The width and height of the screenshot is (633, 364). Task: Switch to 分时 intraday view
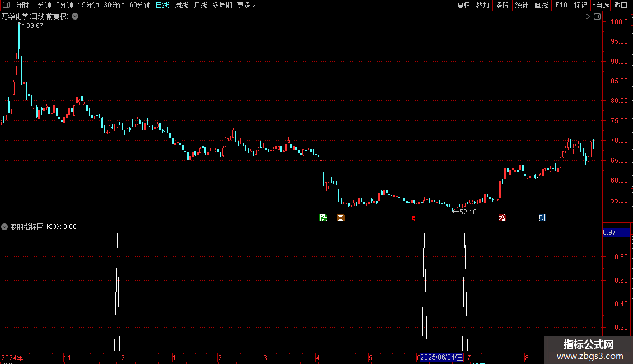click(x=22, y=5)
